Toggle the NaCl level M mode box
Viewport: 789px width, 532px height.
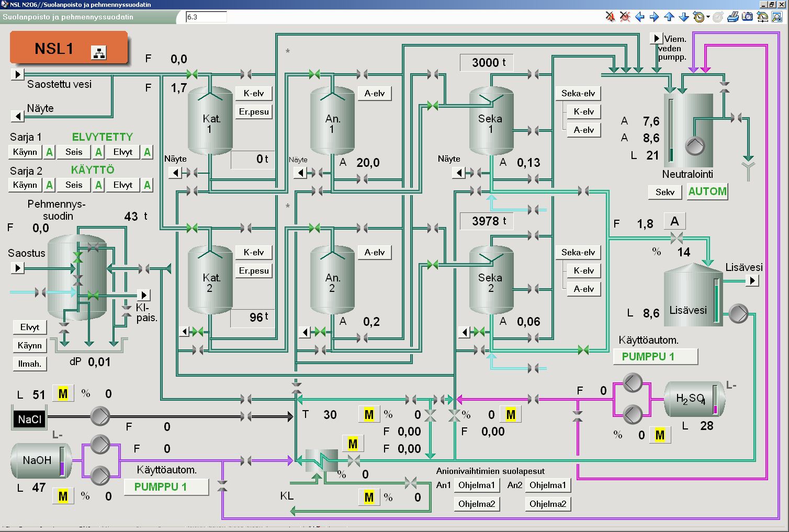coord(63,394)
